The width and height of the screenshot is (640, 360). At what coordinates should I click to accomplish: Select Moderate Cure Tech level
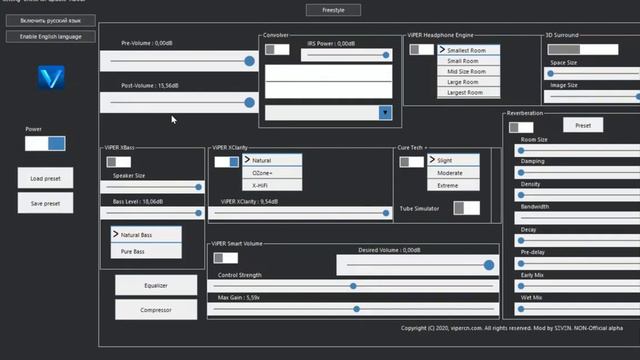(453, 173)
